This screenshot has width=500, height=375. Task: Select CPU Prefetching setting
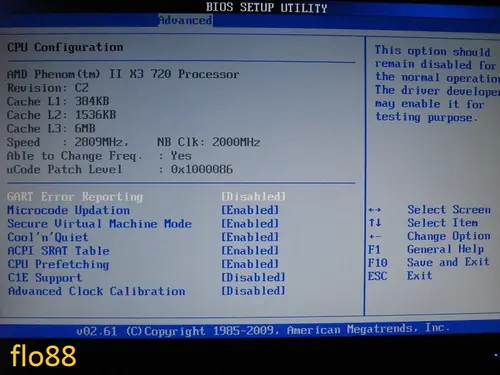click(58, 264)
